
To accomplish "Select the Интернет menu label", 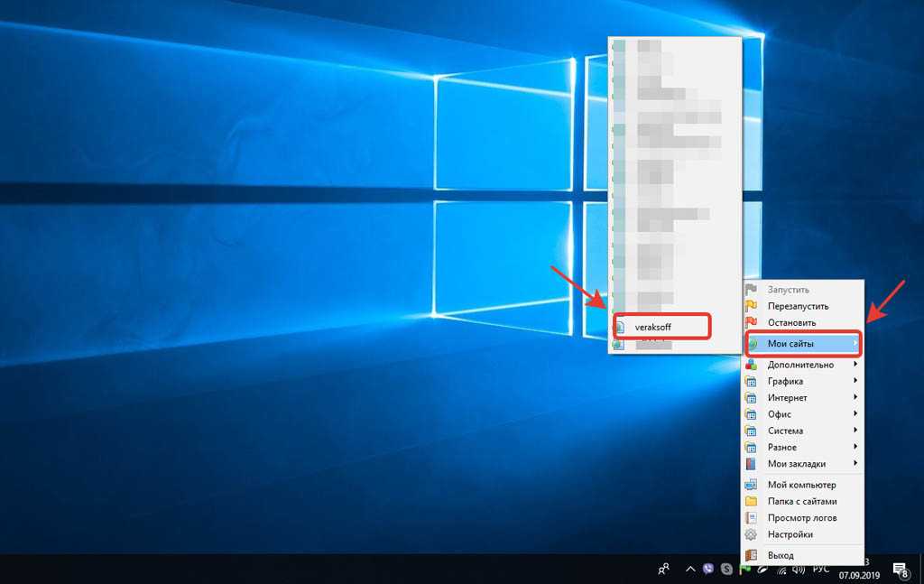I will [787, 398].
